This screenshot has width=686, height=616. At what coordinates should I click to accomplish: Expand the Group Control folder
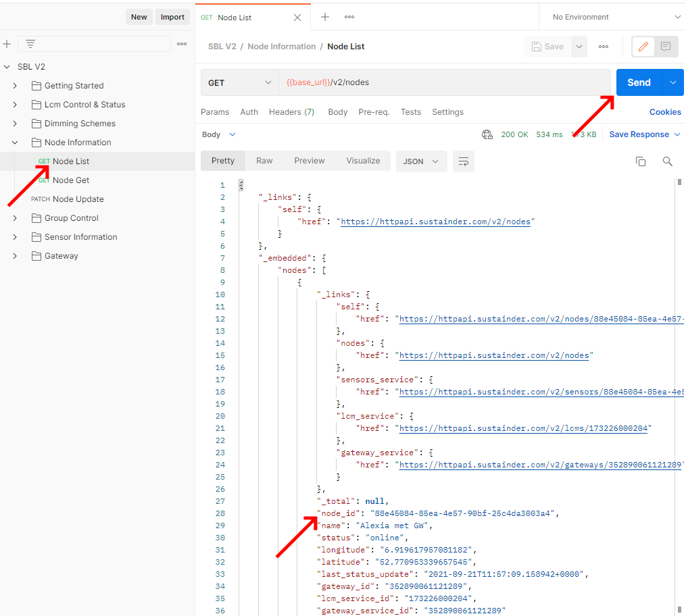pos(15,218)
